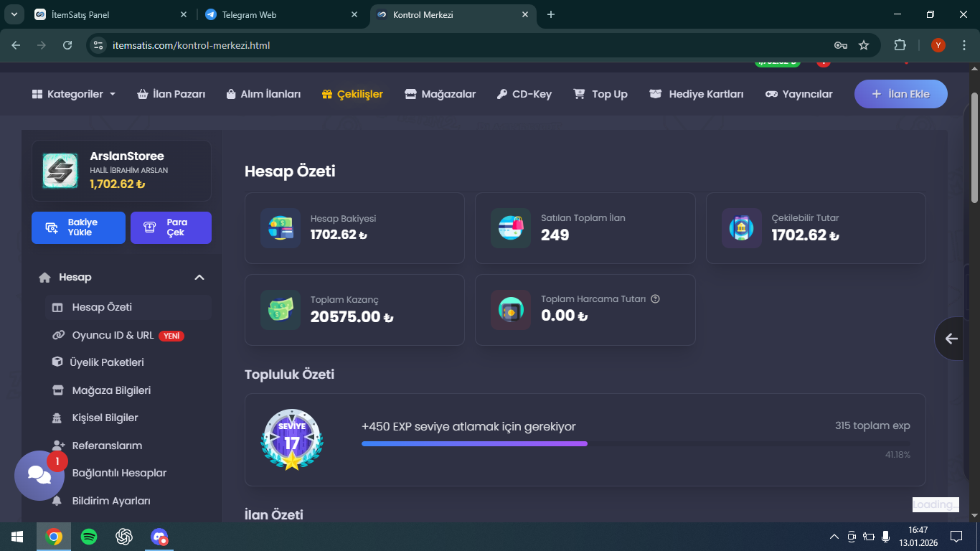Open the Chrome extensions puzzle icon
980x551 pixels.
point(900,45)
